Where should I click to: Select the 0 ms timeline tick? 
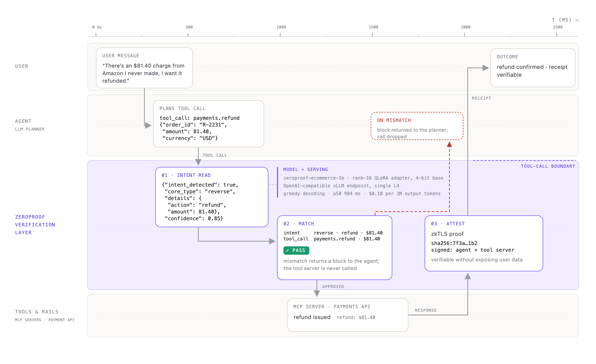(x=97, y=27)
